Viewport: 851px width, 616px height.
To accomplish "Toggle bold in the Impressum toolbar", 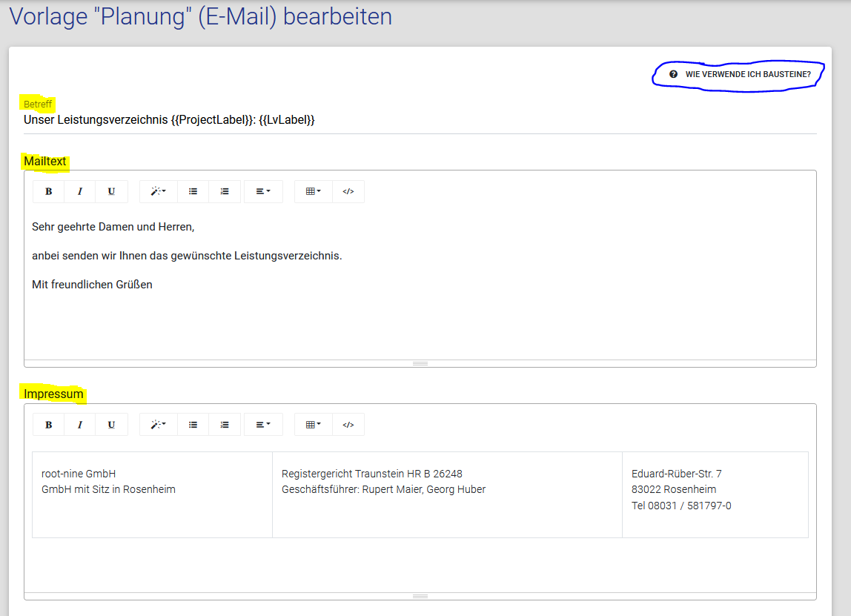I will [49, 425].
